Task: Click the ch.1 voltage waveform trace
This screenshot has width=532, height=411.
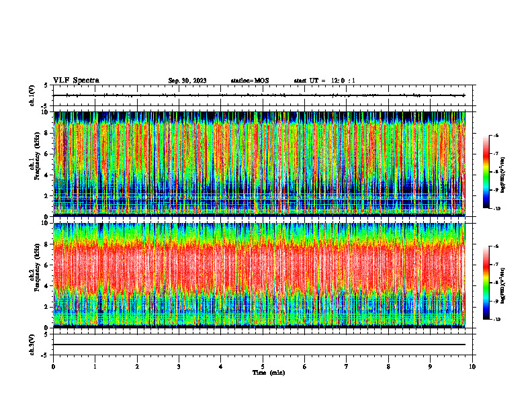Action: tap(259, 95)
